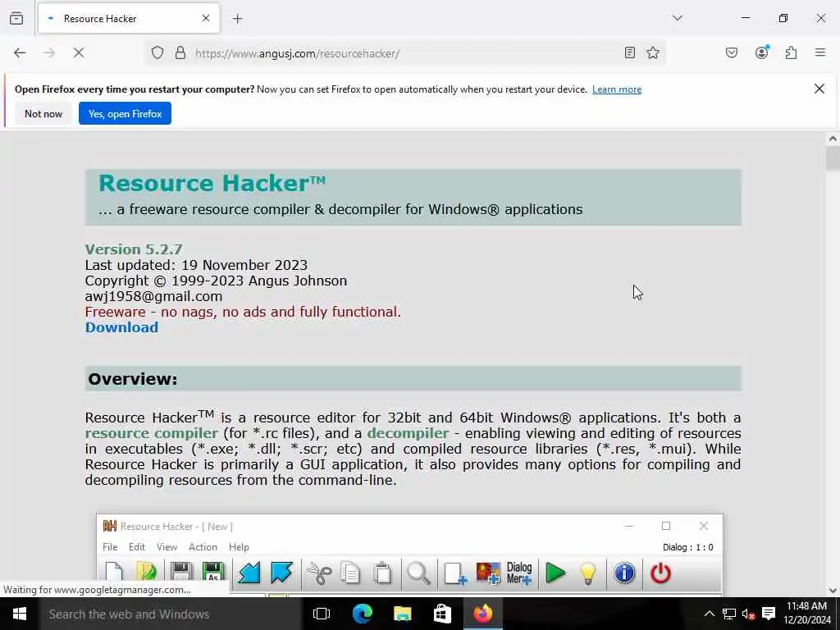List all tabs dropdown arrow
Viewport: 840px width, 630px height.
(677, 18)
